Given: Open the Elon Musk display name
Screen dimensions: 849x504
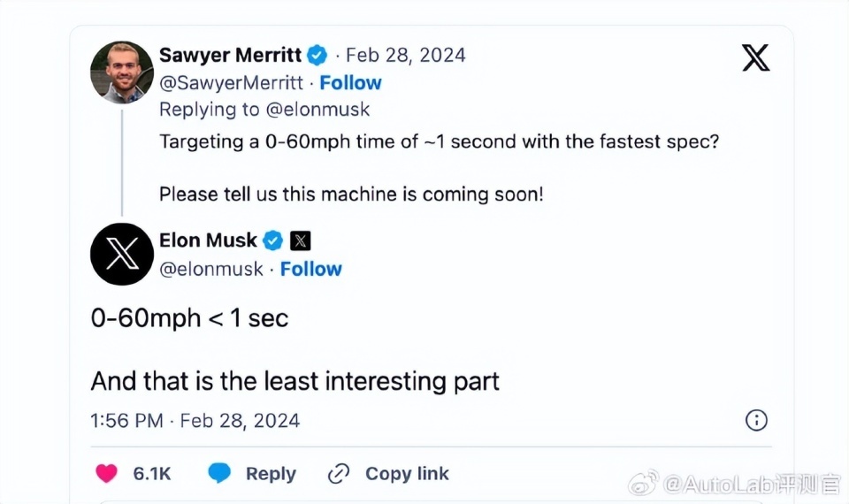Looking at the screenshot, I should [208, 241].
